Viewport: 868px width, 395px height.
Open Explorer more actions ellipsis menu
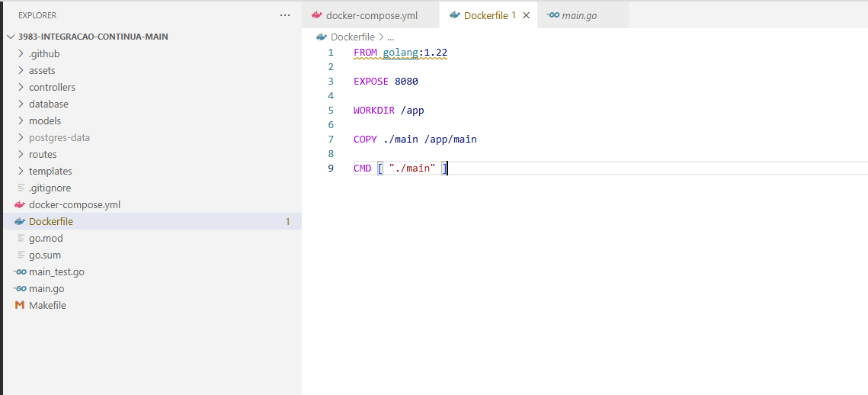tap(285, 15)
